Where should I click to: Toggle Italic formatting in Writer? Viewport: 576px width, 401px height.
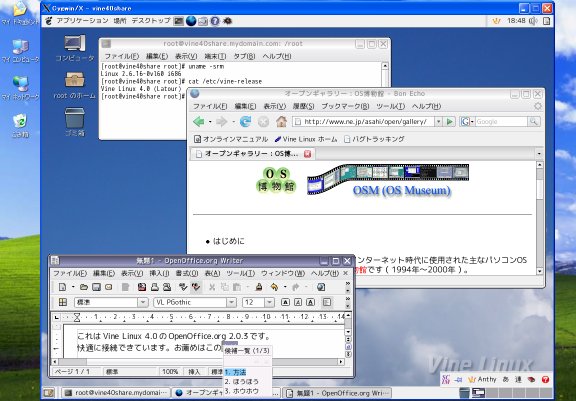pyautogui.click(x=298, y=302)
